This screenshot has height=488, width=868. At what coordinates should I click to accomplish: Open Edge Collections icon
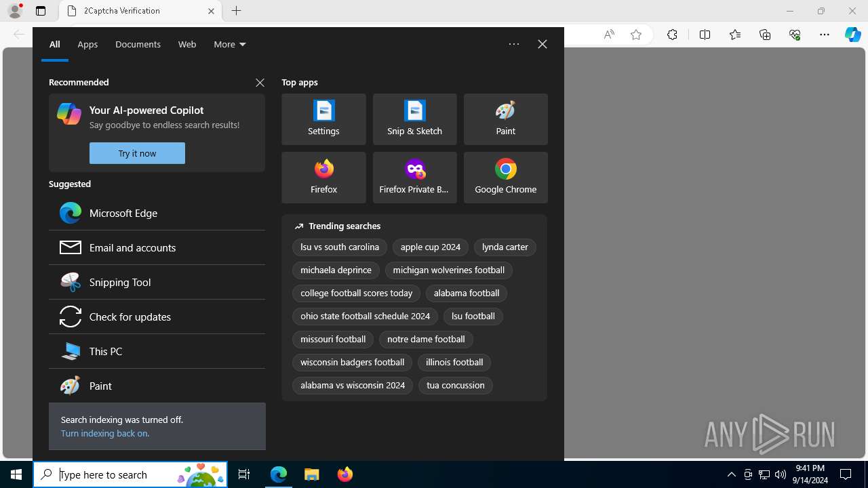765,35
